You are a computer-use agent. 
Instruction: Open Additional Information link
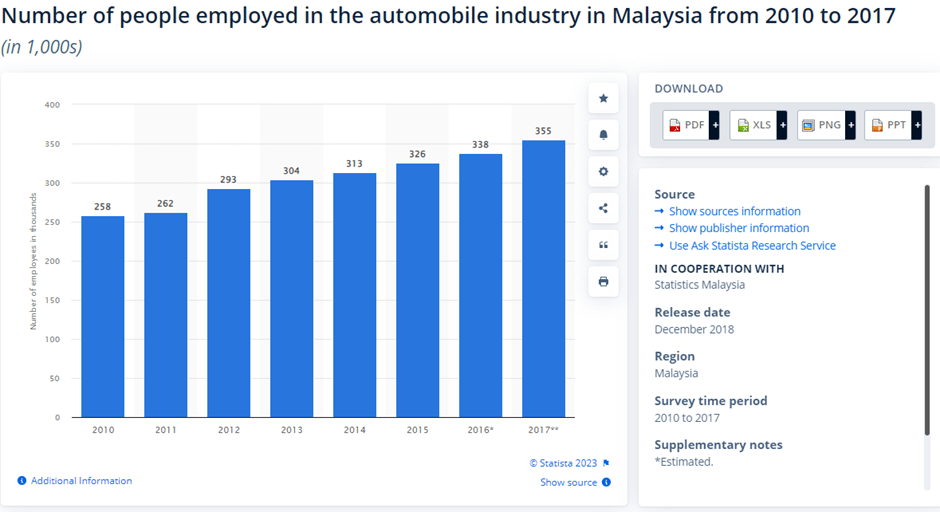point(81,481)
